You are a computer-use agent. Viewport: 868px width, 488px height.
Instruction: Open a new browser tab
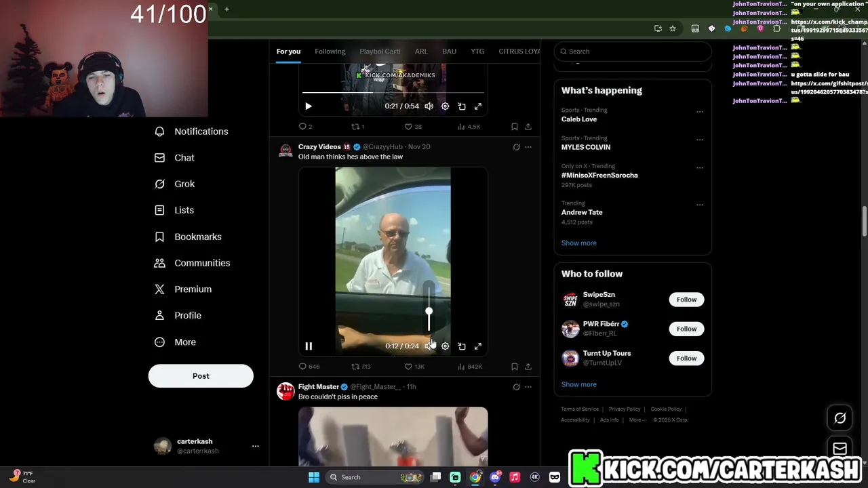click(x=226, y=9)
